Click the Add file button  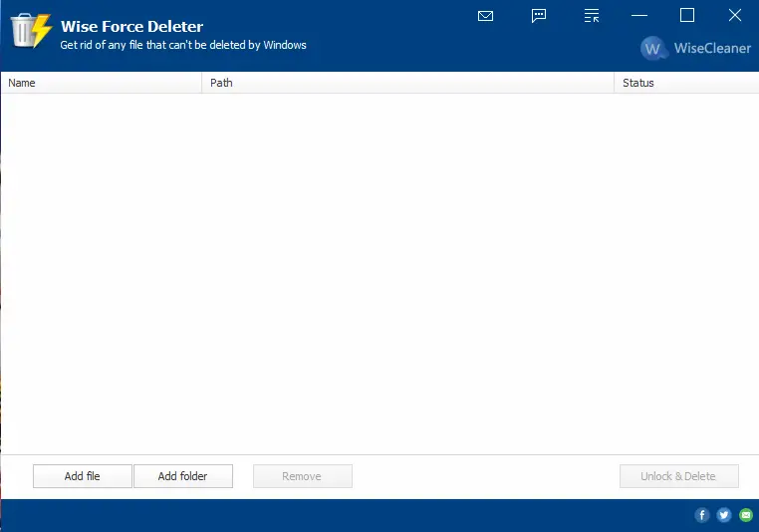pyautogui.click(x=83, y=476)
